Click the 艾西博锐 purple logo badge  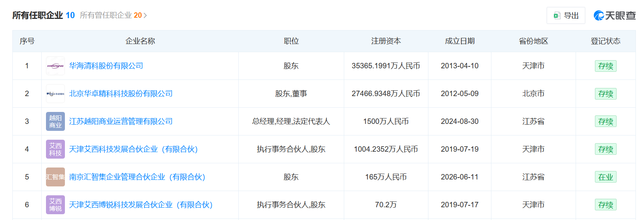[55, 205]
